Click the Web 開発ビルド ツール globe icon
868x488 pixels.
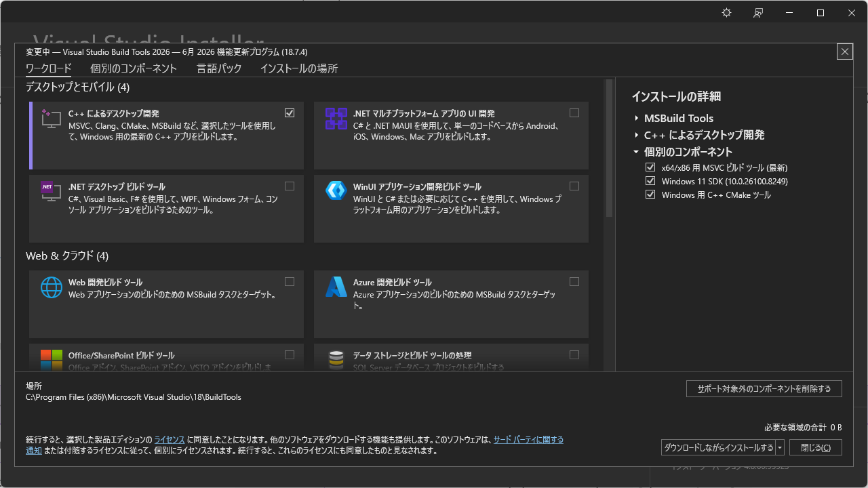click(52, 287)
